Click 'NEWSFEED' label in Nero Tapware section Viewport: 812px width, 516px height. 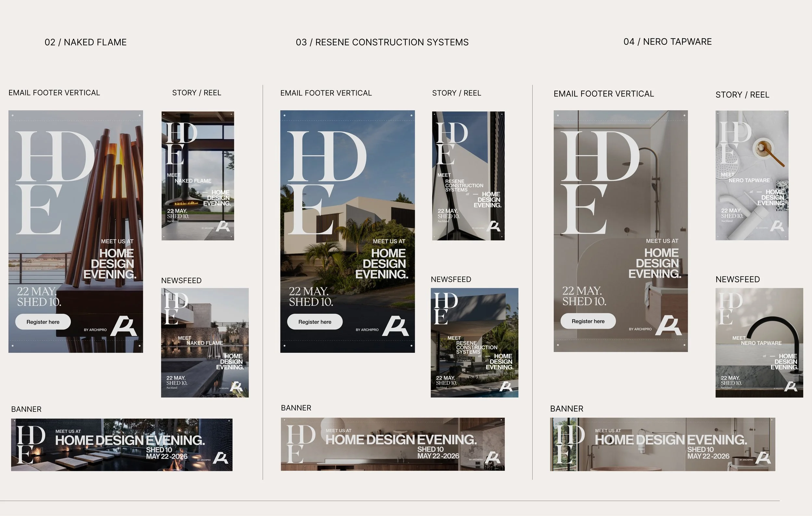tap(738, 279)
